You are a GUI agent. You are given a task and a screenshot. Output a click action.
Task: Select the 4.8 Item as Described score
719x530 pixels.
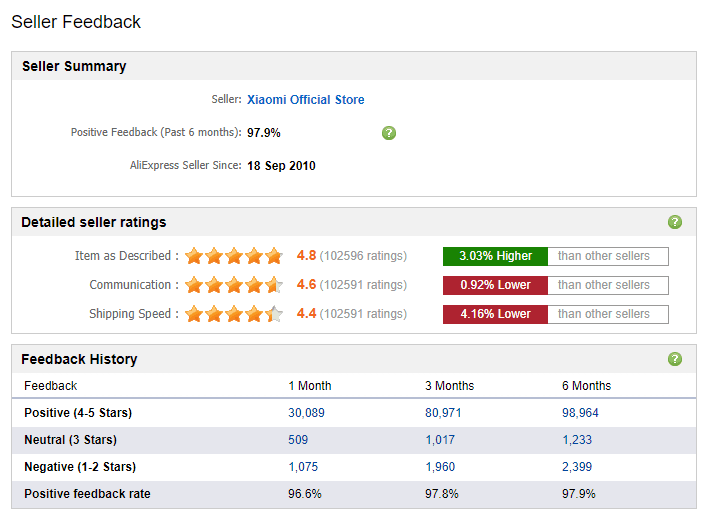(x=306, y=255)
